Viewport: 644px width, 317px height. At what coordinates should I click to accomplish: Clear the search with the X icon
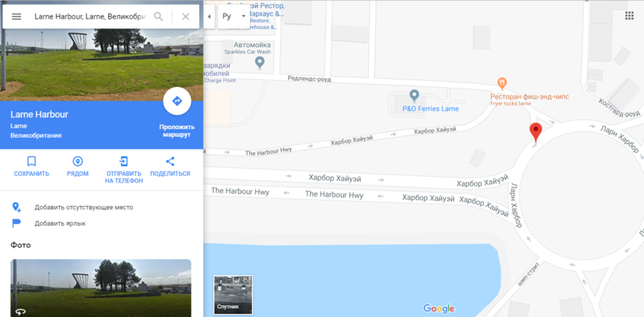click(x=185, y=17)
